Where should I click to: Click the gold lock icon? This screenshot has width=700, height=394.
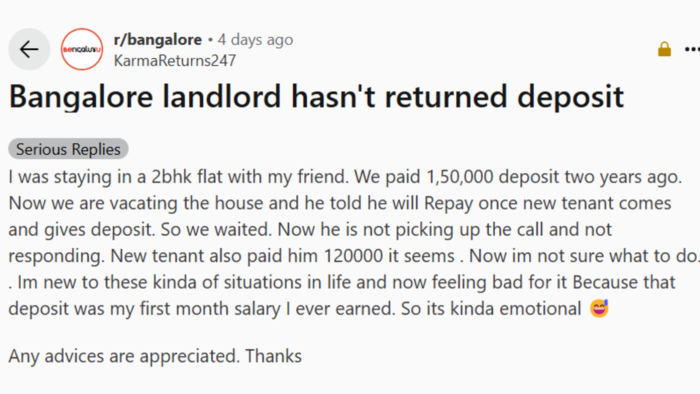click(664, 49)
